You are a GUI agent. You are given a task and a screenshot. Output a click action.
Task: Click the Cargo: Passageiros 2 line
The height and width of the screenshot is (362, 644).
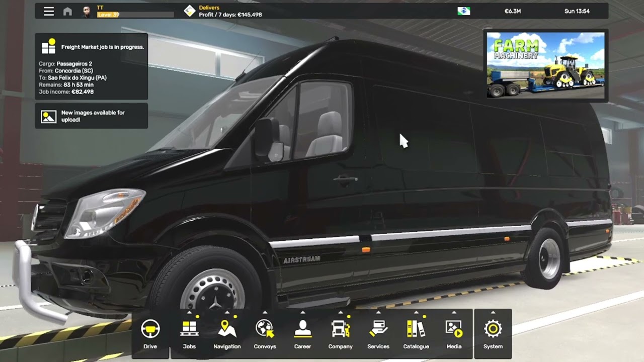click(x=65, y=64)
